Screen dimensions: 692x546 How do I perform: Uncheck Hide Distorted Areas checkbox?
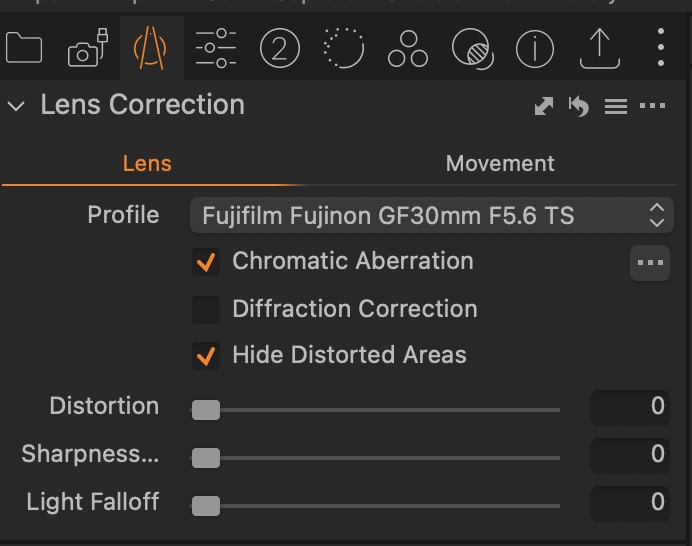[x=206, y=356]
